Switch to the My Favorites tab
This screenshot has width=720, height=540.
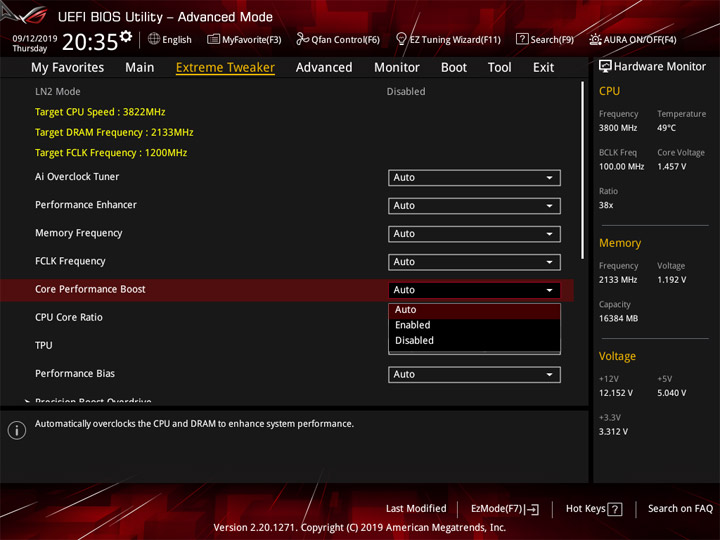68,68
